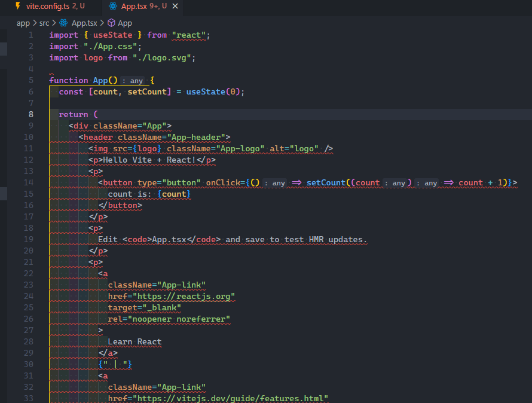The width and height of the screenshot is (532, 403).
Task: Open the 'app' breadcrumb folder
Action: pos(23,23)
